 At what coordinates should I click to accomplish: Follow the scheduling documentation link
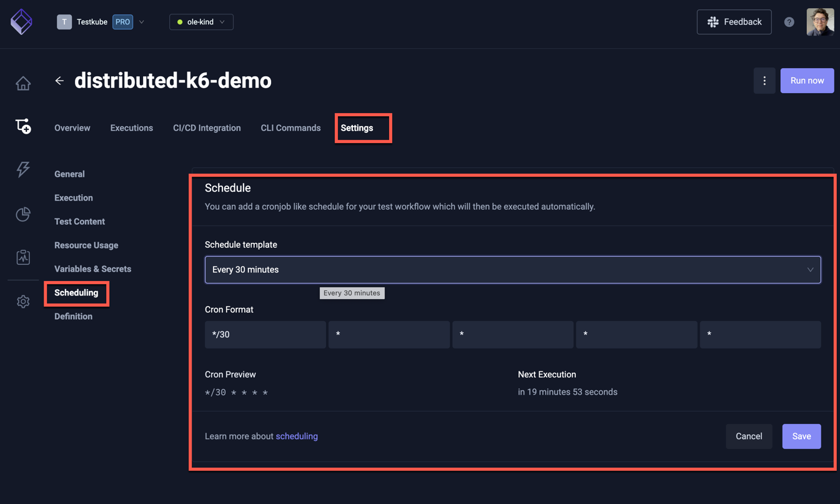coord(297,437)
